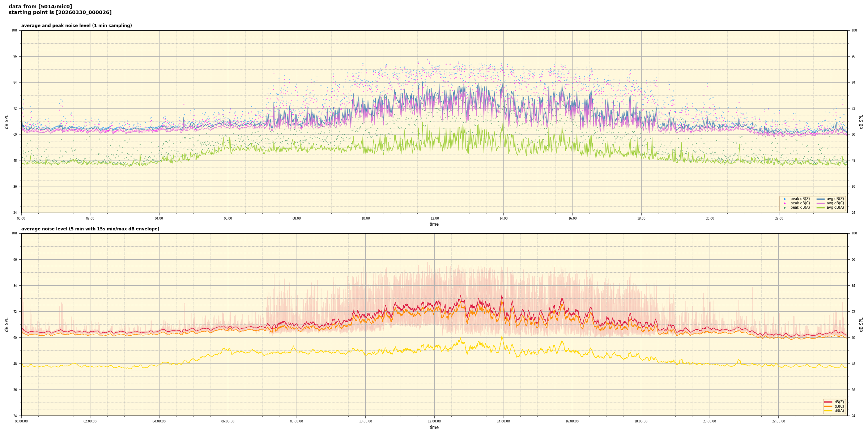Click the avg dB(Z) legend line swatch
This screenshot has height=434, width=868.
point(821,199)
